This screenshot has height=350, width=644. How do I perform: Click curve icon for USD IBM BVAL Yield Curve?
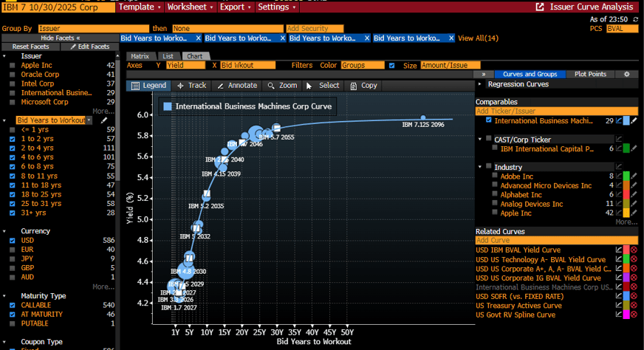coord(619,250)
